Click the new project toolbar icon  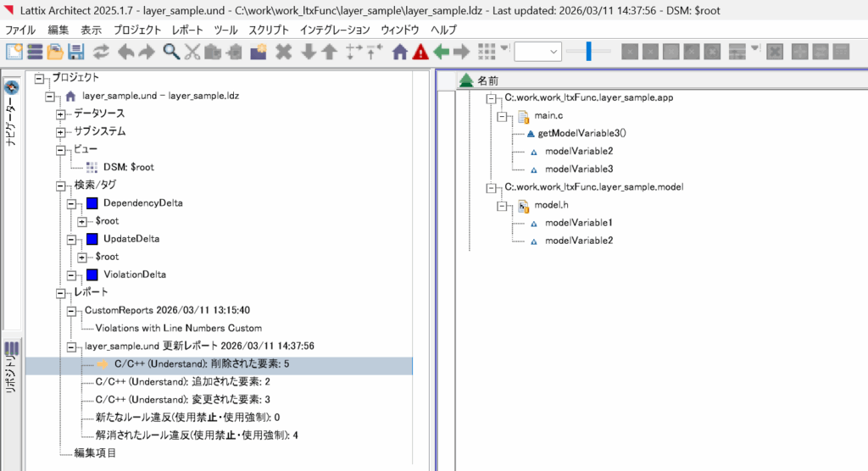(x=14, y=52)
